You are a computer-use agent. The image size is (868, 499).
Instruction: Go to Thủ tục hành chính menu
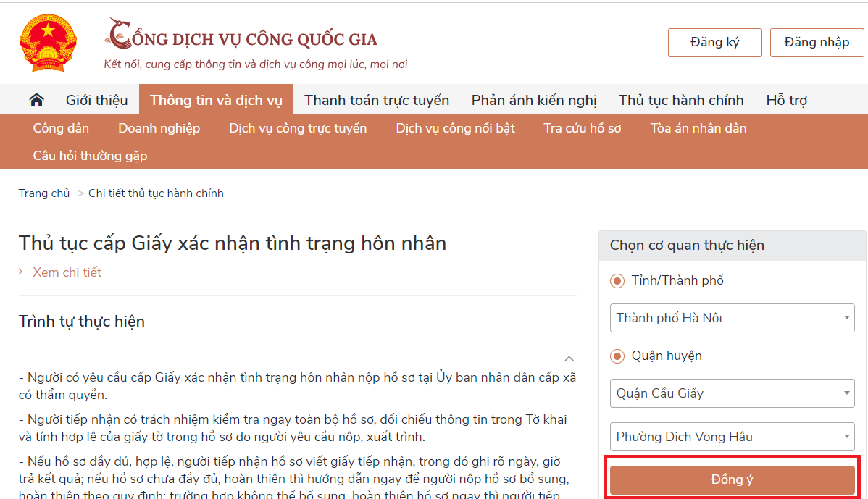tap(681, 100)
